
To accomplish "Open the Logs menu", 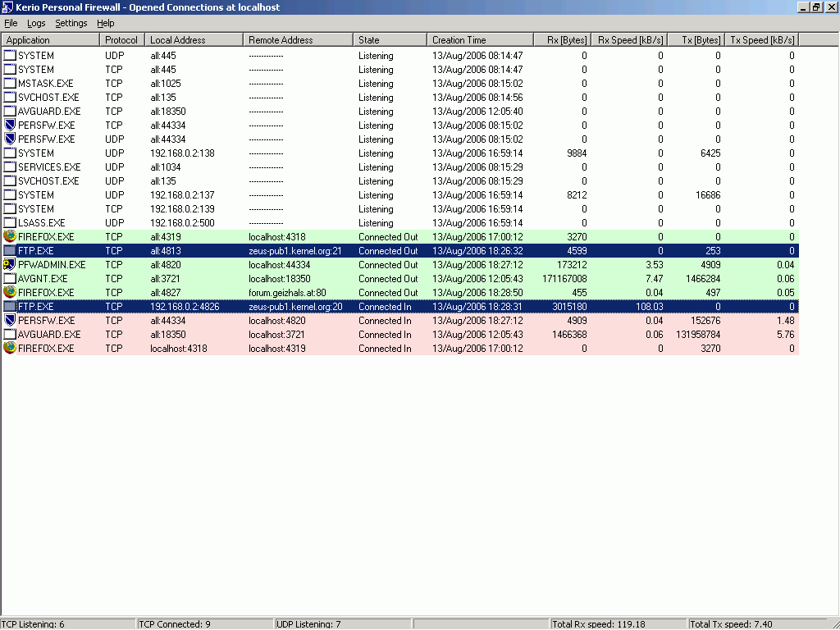I will [36, 23].
